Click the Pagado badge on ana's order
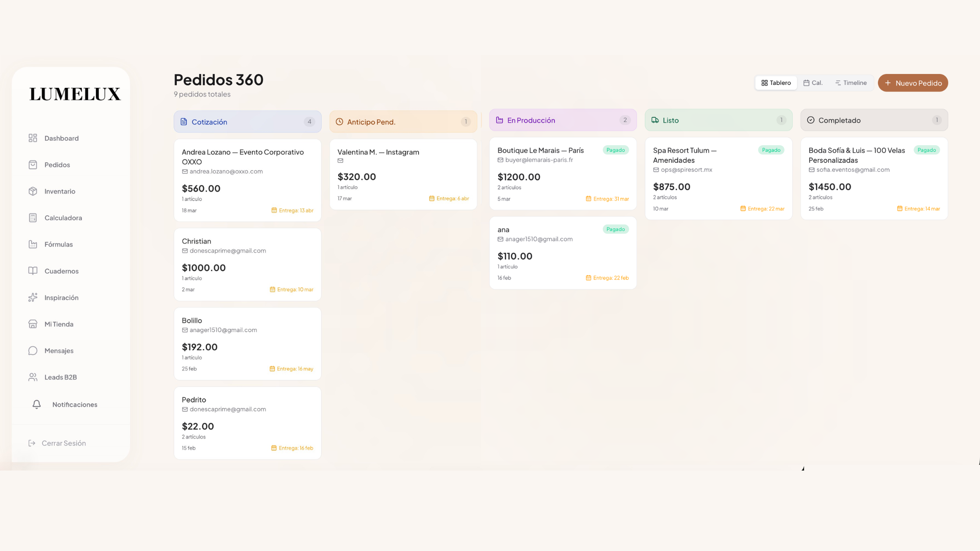The height and width of the screenshot is (551, 980). pyautogui.click(x=615, y=229)
